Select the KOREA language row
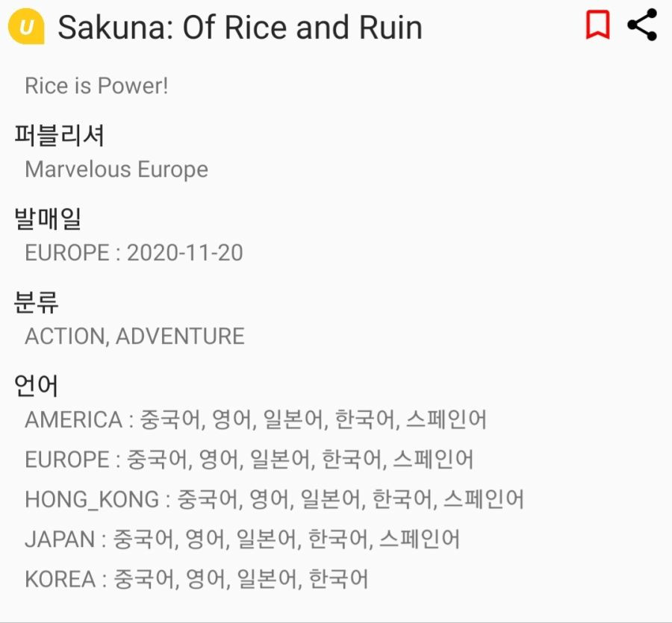 [x=196, y=579]
